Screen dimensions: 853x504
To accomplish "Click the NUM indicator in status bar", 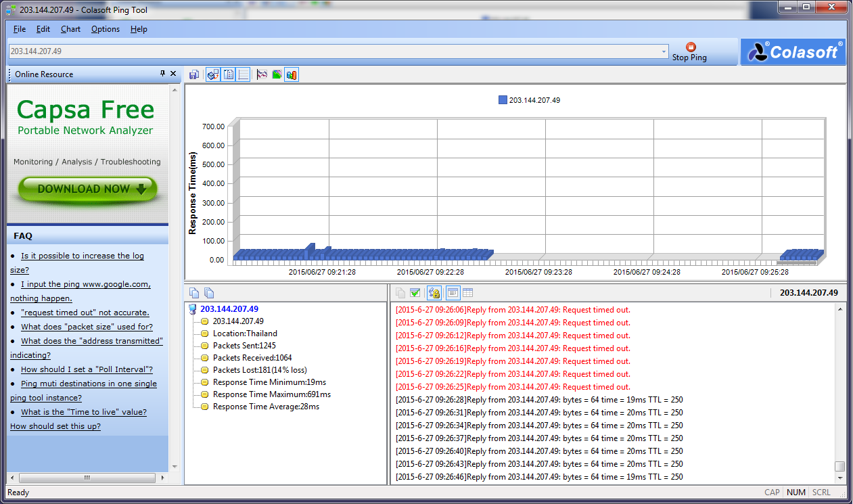I will (796, 492).
